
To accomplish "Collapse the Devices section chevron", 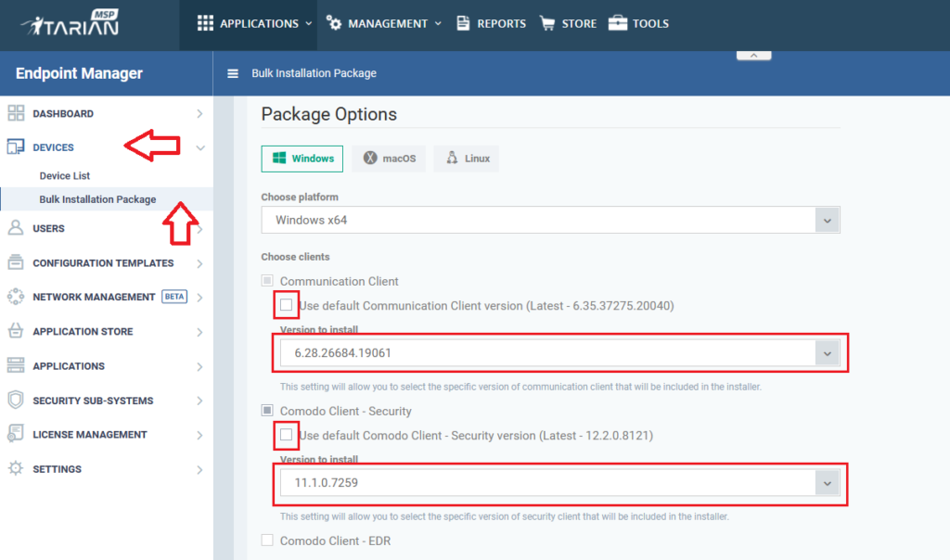I will pos(200,147).
